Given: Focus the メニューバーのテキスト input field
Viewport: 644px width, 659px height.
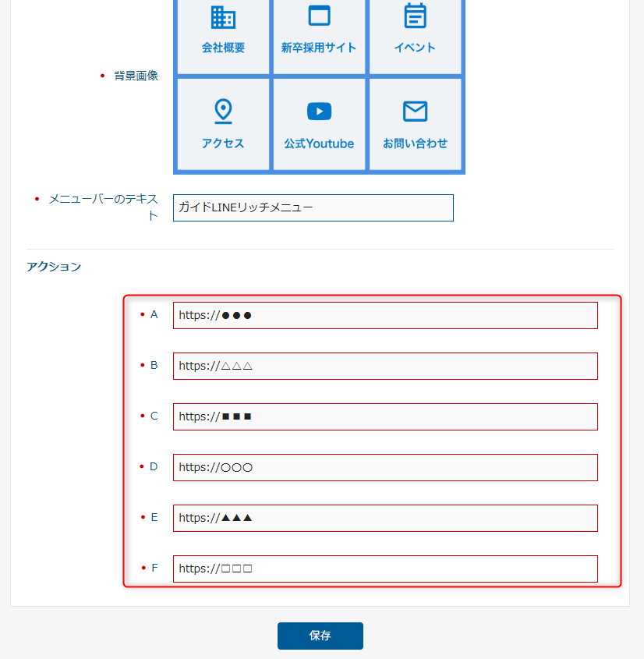Looking at the screenshot, I should pyautogui.click(x=313, y=207).
